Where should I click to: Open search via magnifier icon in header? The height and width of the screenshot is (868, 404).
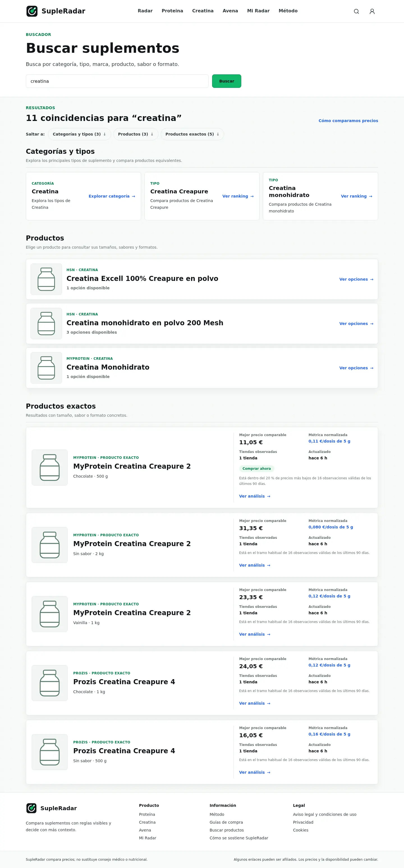coord(356,12)
